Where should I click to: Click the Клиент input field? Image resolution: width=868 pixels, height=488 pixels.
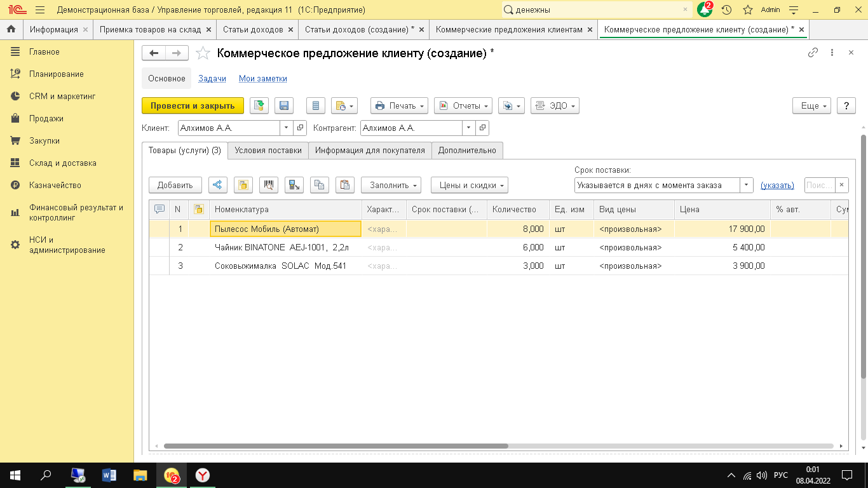(x=229, y=128)
